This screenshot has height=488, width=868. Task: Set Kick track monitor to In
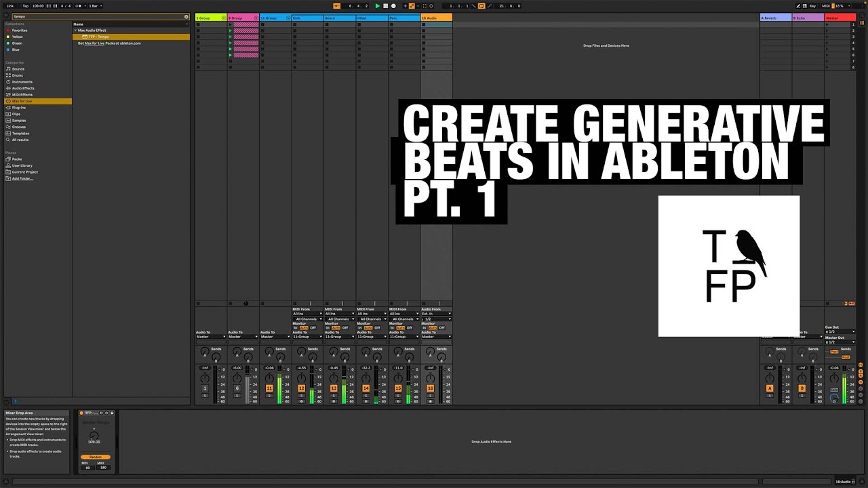[x=296, y=328]
